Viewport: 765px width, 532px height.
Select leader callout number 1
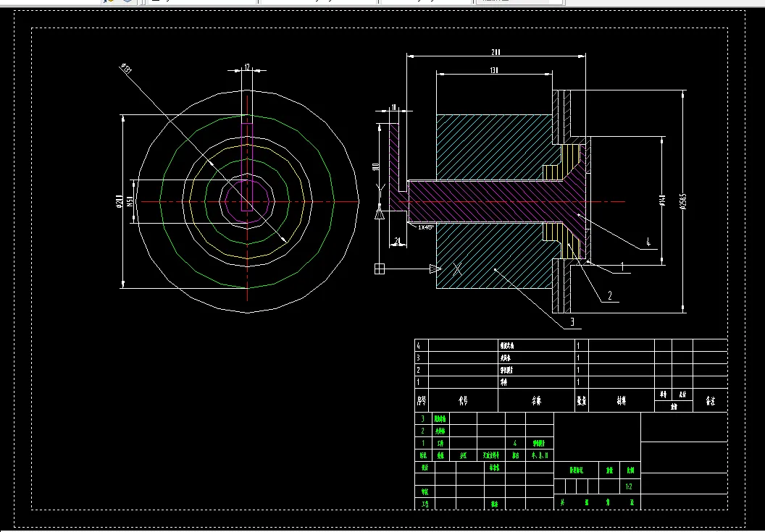tap(622, 266)
